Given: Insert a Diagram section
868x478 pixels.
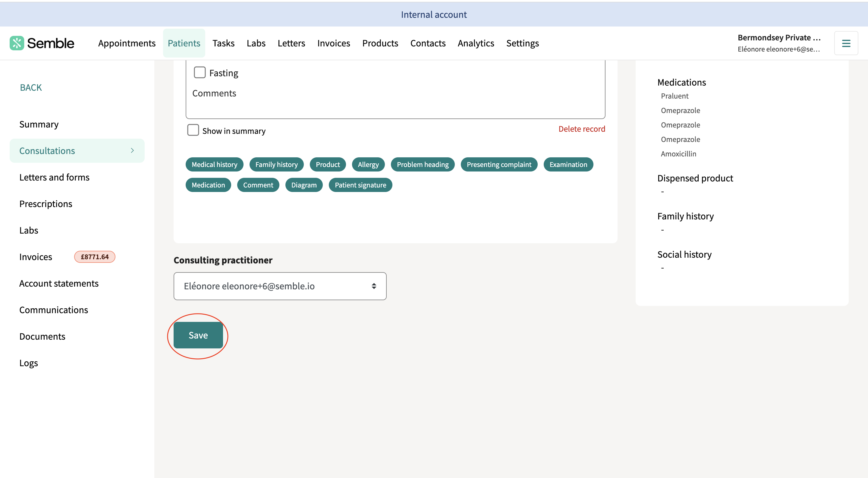Looking at the screenshot, I should (x=303, y=185).
